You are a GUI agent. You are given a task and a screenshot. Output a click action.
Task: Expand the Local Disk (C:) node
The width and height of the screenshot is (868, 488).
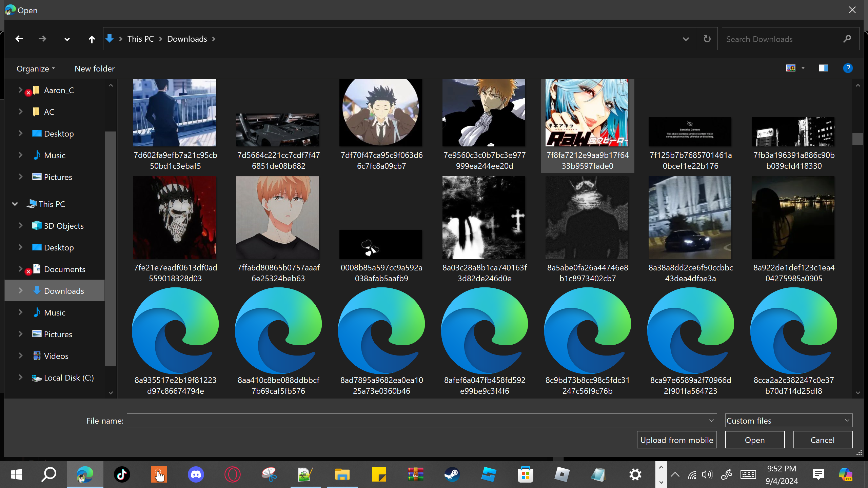pyautogui.click(x=20, y=378)
